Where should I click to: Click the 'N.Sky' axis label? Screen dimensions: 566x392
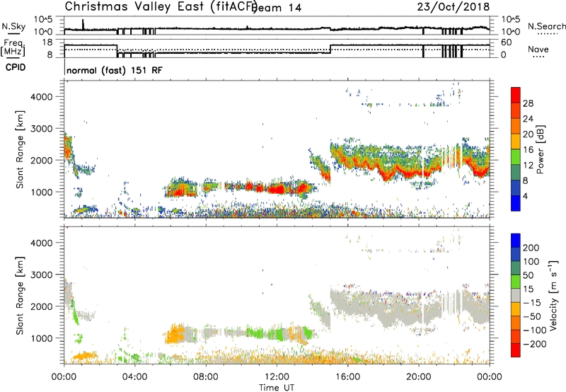click(x=13, y=26)
